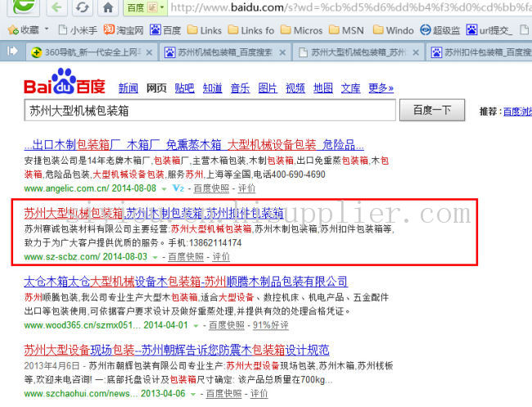Image resolution: width=532 pixels, height=407 pixels.
Task: Open the Links fo bookmark folder
Action: coord(251,30)
